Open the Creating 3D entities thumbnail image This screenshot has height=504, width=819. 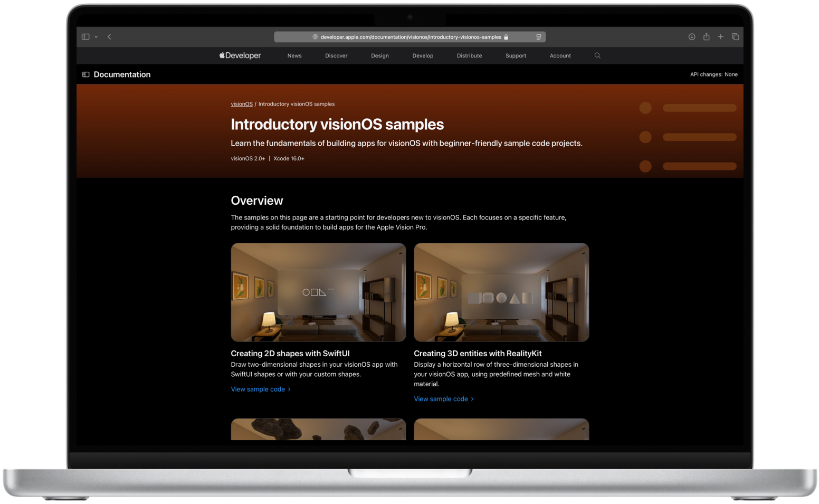point(501,292)
